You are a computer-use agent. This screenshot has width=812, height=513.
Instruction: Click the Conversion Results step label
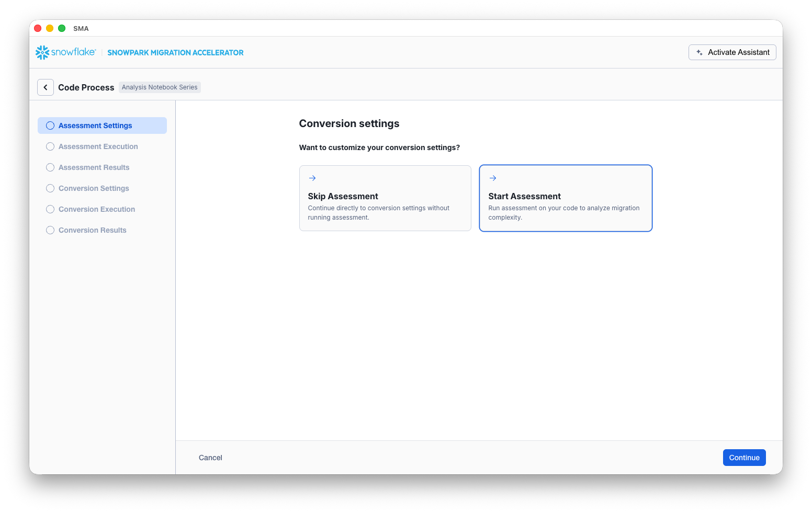[93, 230]
